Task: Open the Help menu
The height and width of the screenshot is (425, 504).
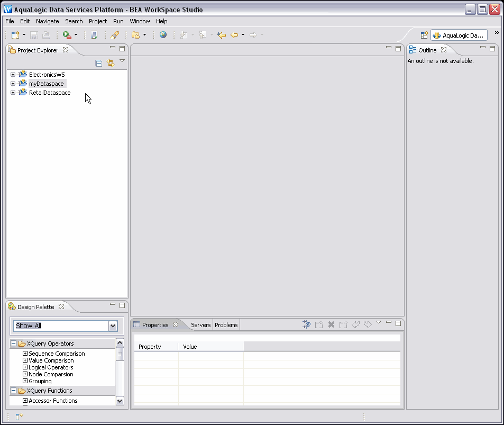Action: pos(162,21)
